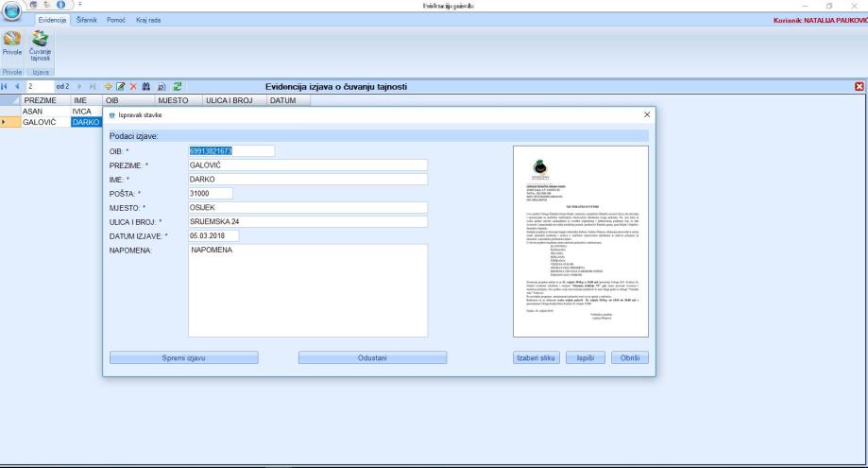This screenshot has width=868, height=468.
Task: Sort by IME column header
Action: point(86,100)
